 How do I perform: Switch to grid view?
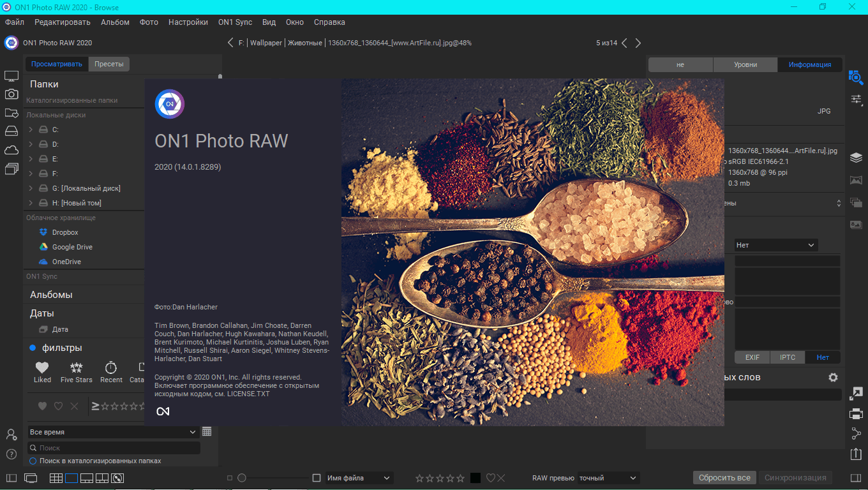(56, 478)
